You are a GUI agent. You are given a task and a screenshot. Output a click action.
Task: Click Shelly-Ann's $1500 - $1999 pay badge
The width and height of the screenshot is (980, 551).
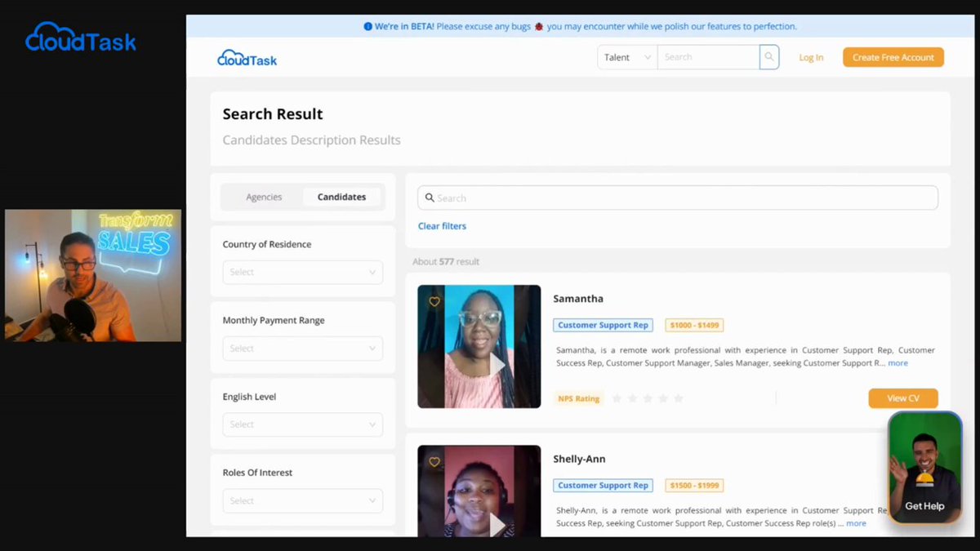(x=694, y=485)
